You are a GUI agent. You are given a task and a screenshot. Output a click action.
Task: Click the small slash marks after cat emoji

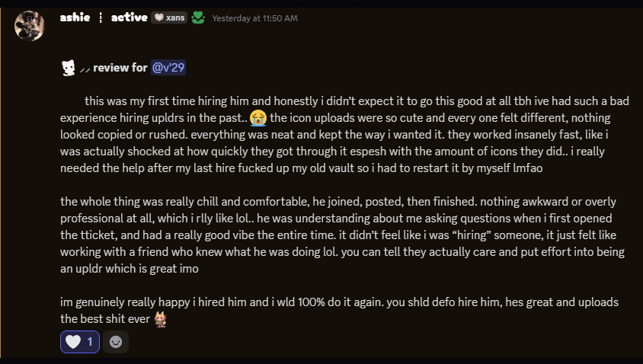tap(85, 70)
